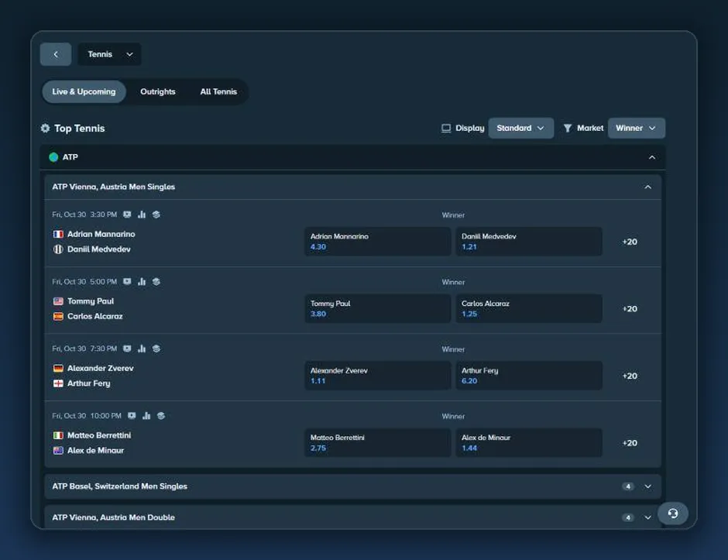Open Adrian Mannarino player name in match list
This screenshot has height=560, width=728.
click(x=101, y=235)
